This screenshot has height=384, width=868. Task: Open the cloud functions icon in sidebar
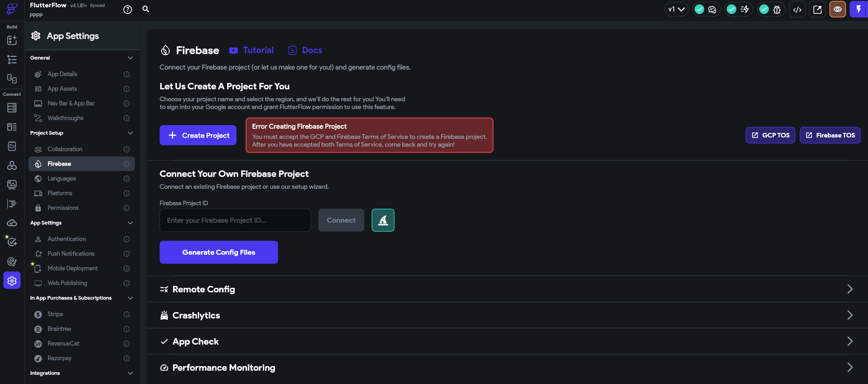[x=12, y=223]
